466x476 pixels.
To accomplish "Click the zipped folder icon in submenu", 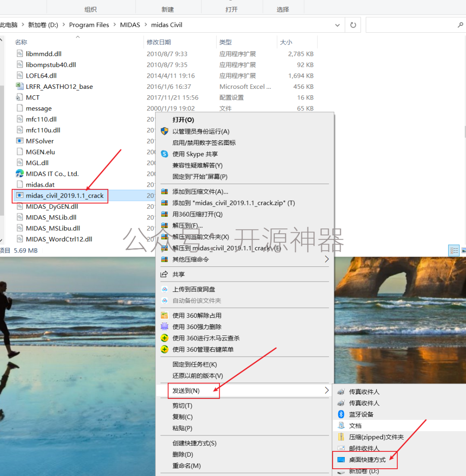I will click(x=341, y=437).
